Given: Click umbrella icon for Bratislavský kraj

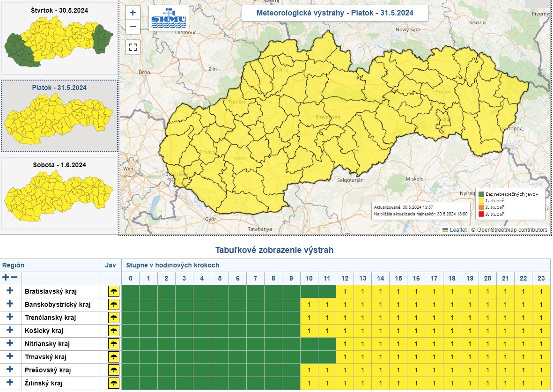Looking at the screenshot, I should pos(113,292).
